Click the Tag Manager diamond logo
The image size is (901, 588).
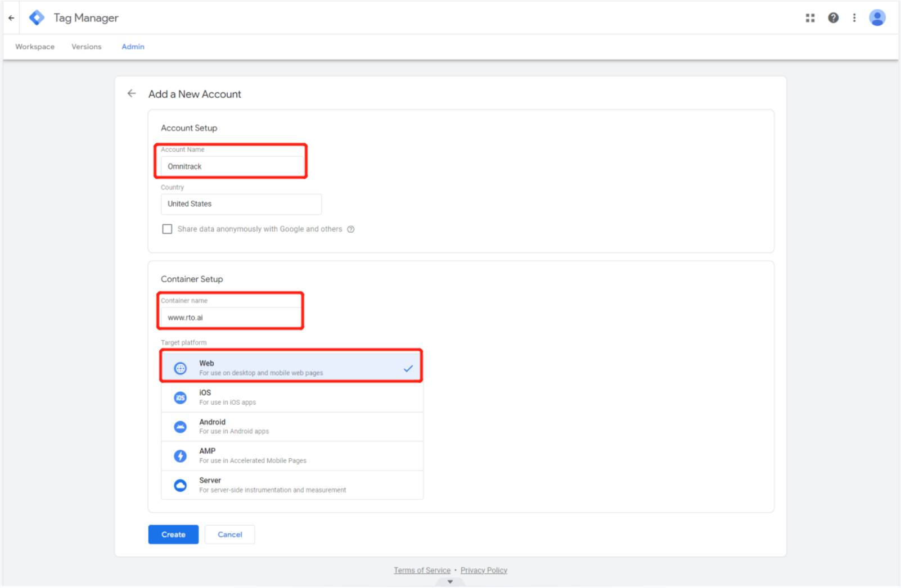37,18
